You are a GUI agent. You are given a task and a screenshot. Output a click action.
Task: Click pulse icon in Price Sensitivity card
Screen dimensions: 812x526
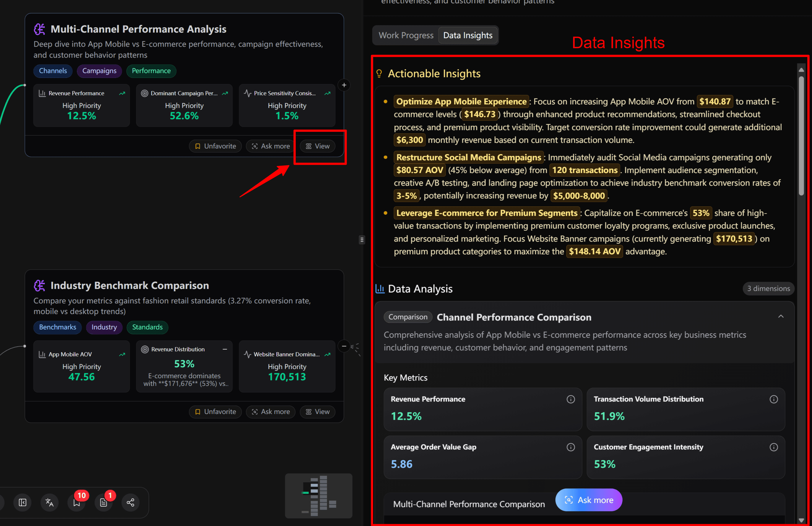(x=248, y=93)
